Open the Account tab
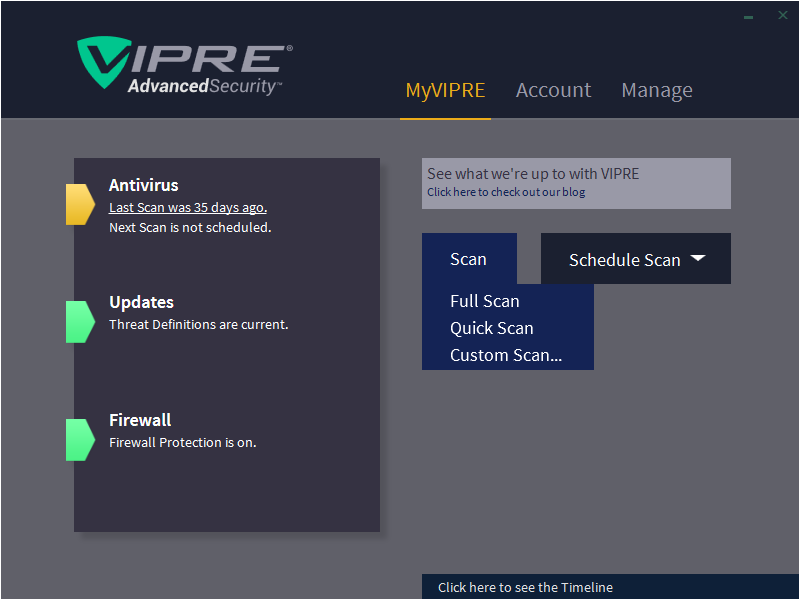The image size is (800, 600). pyautogui.click(x=553, y=90)
